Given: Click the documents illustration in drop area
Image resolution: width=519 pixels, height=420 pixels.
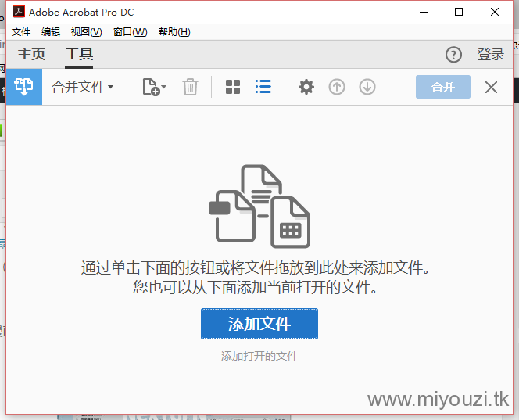Looking at the screenshot, I should (x=259, y=206).
